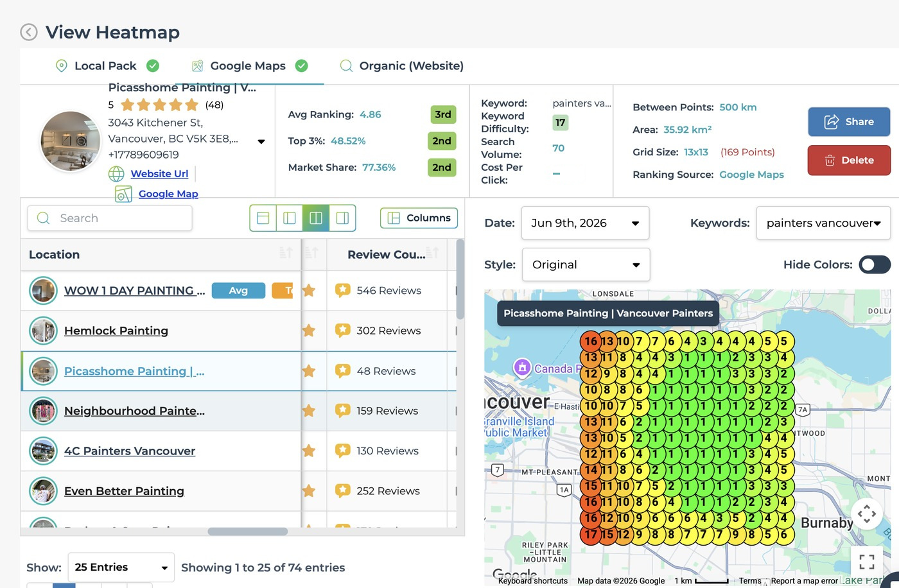This screenshot has height=588, width=899.
Task: Click the red Delete button
Action: coord(849,160)
